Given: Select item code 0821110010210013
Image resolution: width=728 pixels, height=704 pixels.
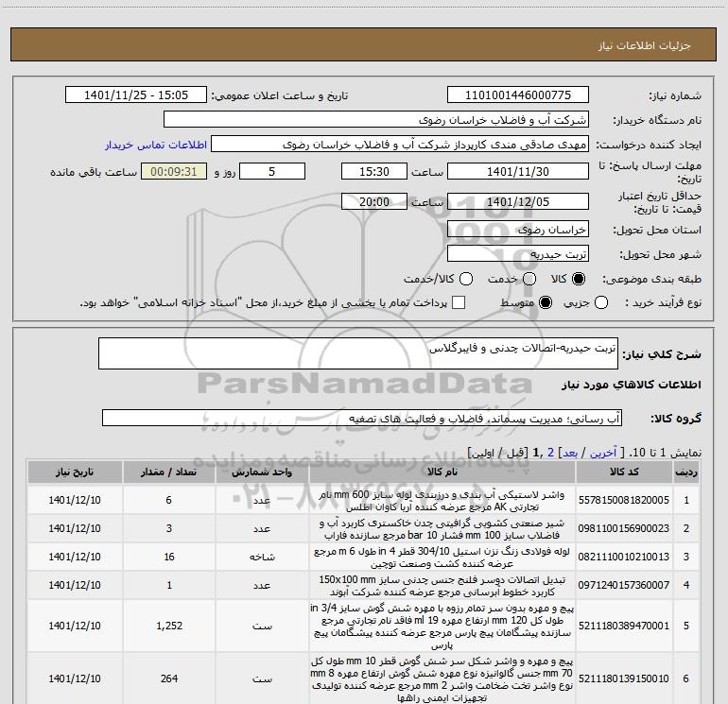Looking at the screenshot, I should tap(624, 557).
